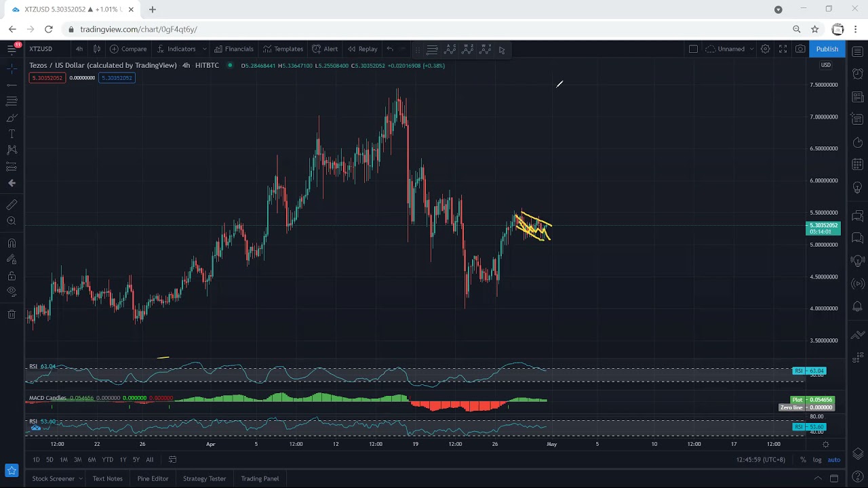This screenshot has width=868, height=488.
Task: Set time range to 3M
Action: (x=77, y=460)
